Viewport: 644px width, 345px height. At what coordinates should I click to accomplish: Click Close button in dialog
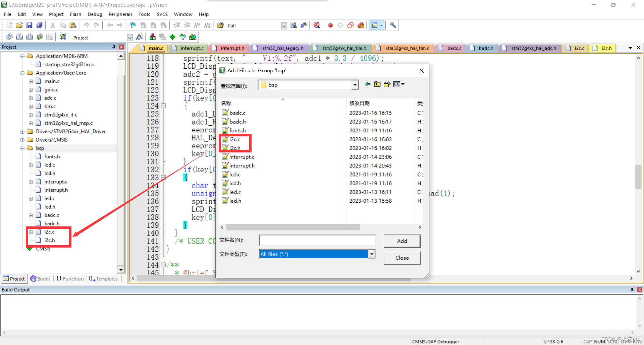[x=402, y=258]
